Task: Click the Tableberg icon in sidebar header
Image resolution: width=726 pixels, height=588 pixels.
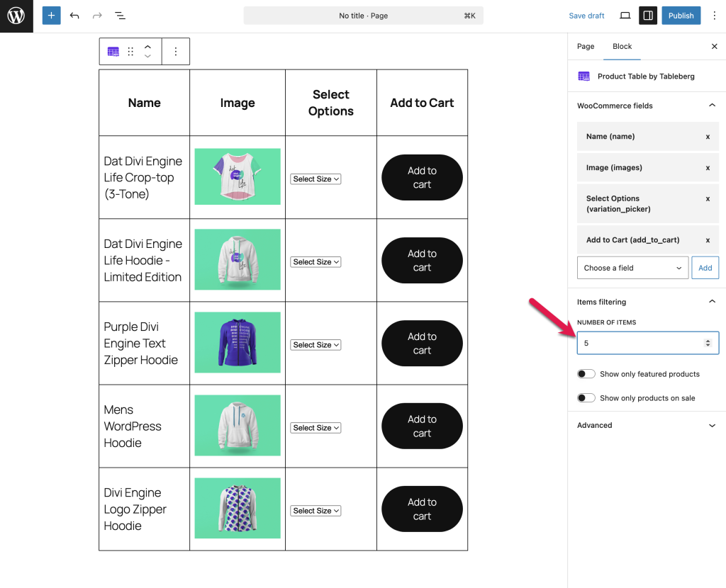Action: pos(584,77)
